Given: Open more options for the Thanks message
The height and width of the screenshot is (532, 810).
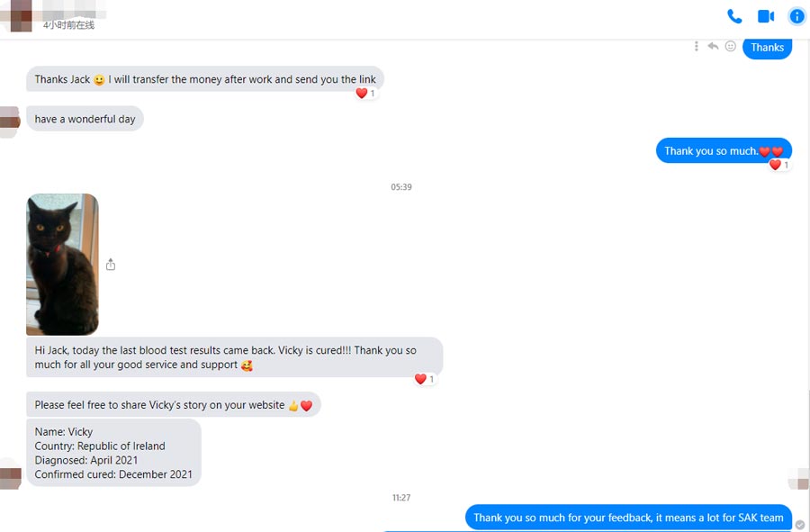Looking at the screenshot, I should pos(696,47).
